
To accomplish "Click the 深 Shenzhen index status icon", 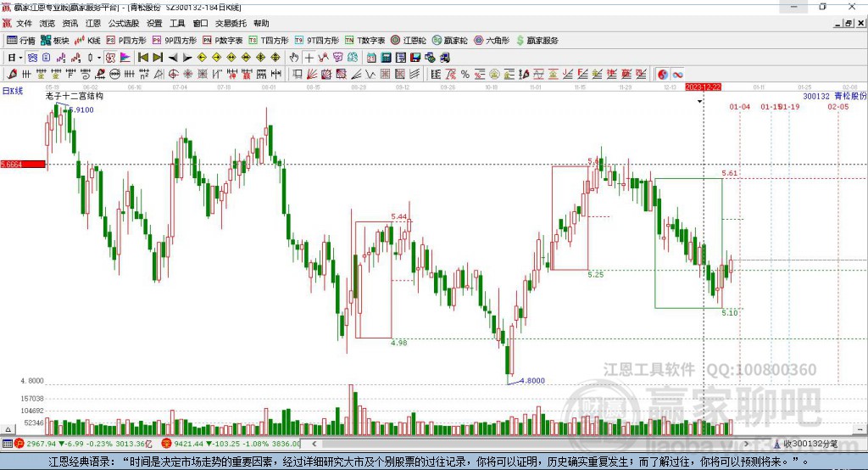I will 167,444.
